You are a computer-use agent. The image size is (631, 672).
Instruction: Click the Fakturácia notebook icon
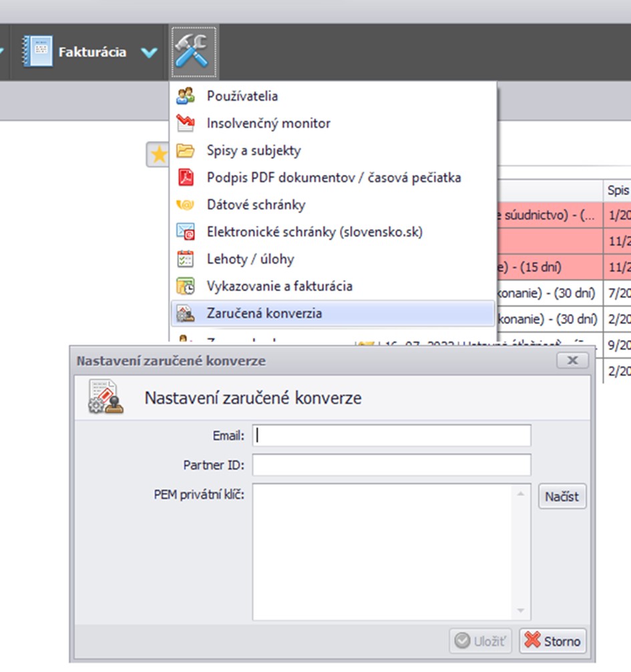[37, 51]
